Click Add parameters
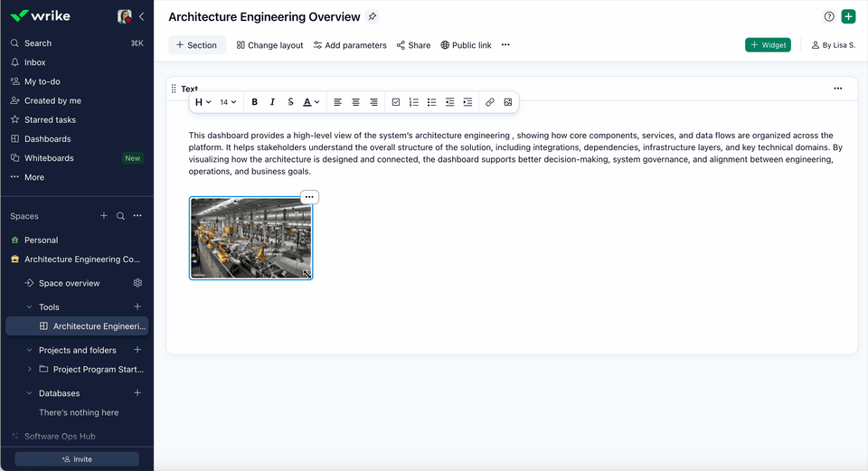 click(x=350, y=45)
